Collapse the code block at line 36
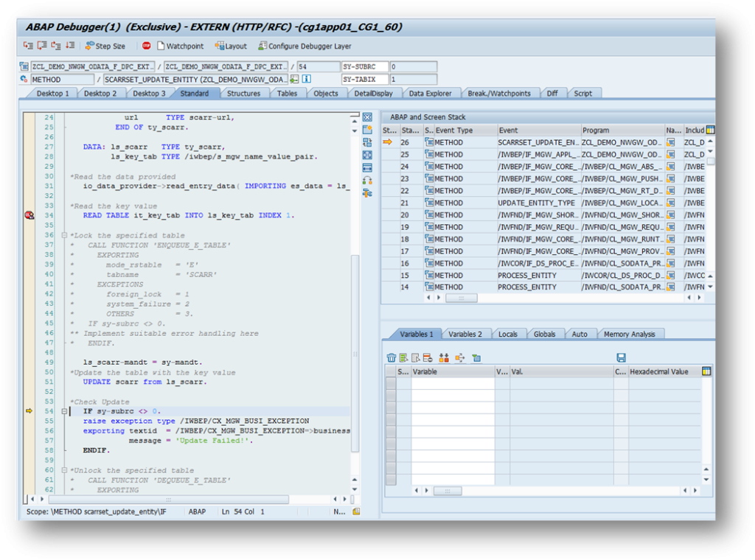755x560 pixels. 64,235
